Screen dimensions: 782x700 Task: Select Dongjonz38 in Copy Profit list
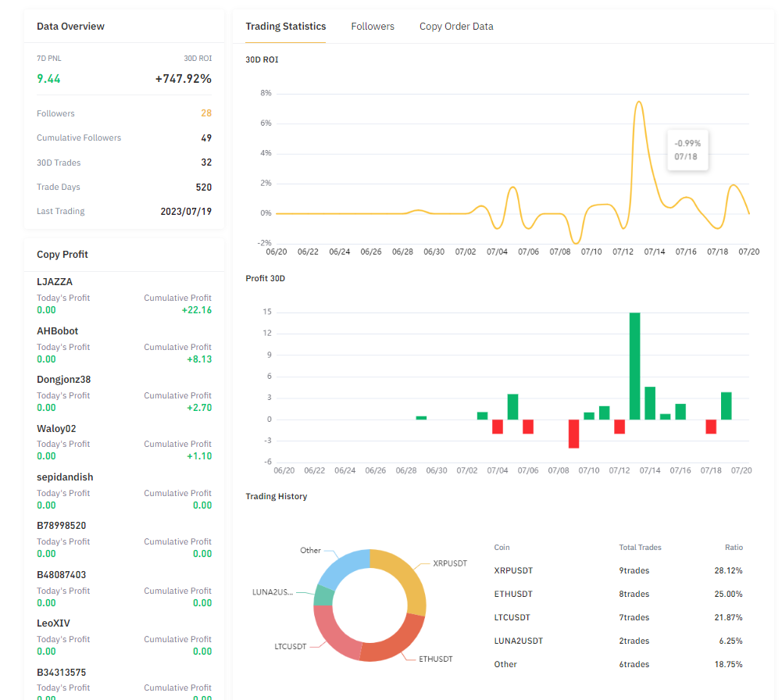pyautogui.click(x=64, y=380)
